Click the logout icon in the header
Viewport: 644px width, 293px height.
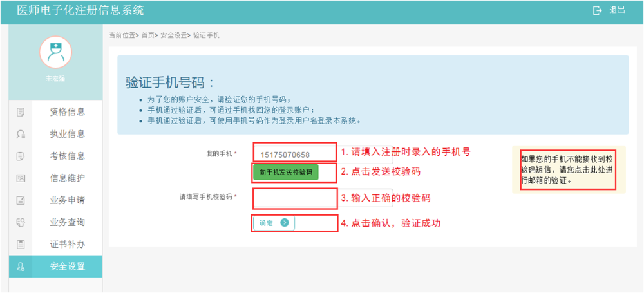point(597,10)
